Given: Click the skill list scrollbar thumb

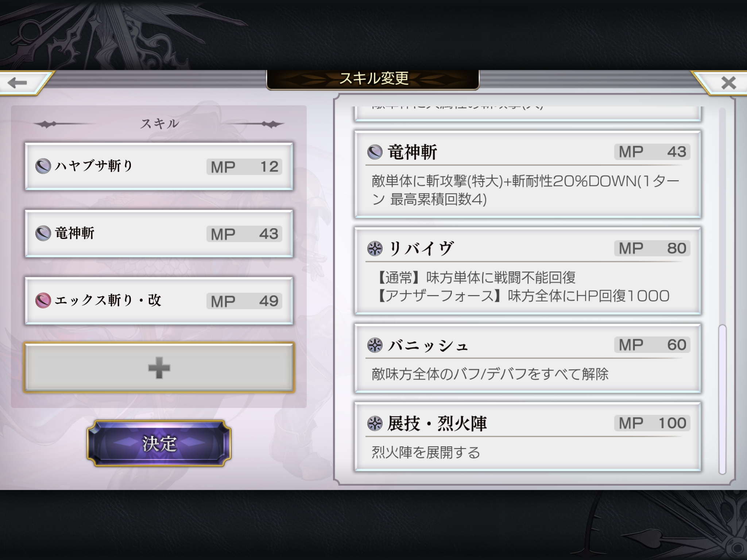Looking at the screenshot, I should coord(722,400).
